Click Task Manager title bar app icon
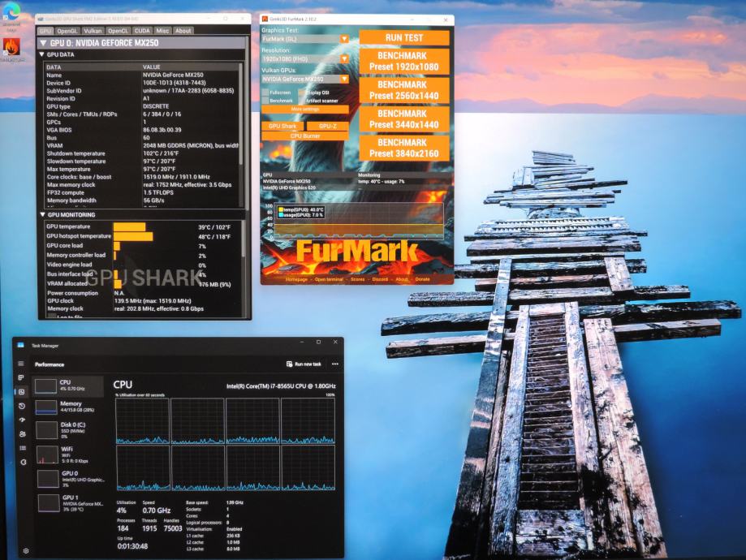Image resolution: width=746 pixels, height=560 pixels. coord(20,345)
